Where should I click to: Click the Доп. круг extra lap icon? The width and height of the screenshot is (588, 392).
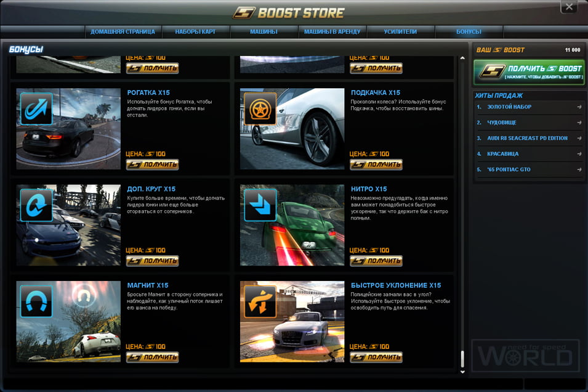tap(36, 205)
